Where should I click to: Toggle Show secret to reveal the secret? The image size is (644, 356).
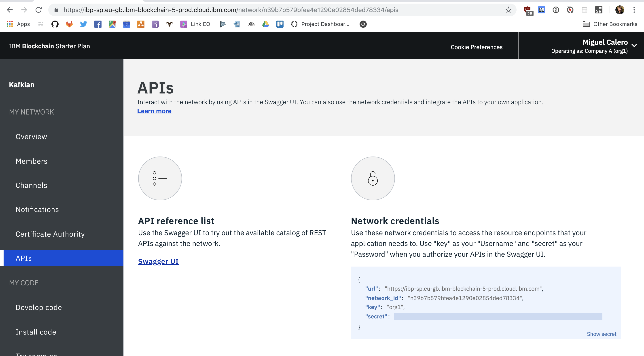[x=601, y=334]
